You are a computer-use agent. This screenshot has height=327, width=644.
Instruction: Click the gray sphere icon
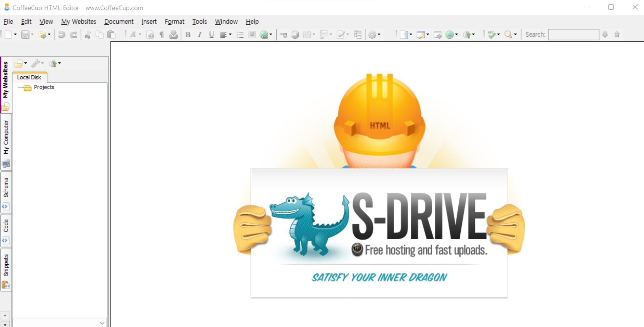click(x=295, y=35)
